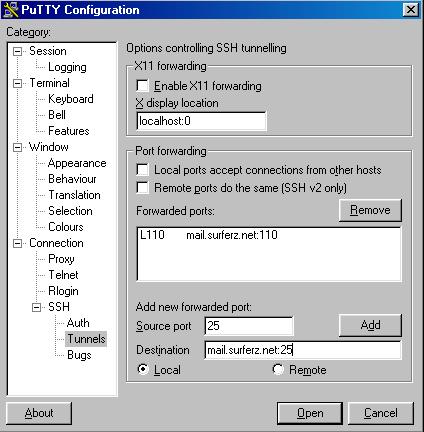The height and width of the screenshot is (432, 424).
Task: Click the Source port input field
Action: click(x=249, y=326)
